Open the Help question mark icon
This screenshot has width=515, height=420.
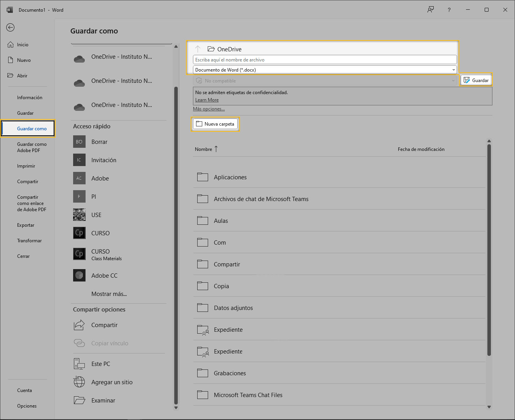tap(449, 10)
